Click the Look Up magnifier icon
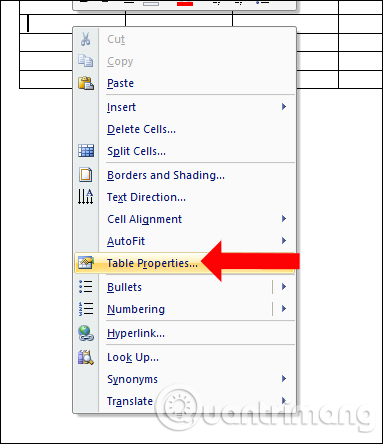The width and height of the screenshot is (383, 444). 86,357
